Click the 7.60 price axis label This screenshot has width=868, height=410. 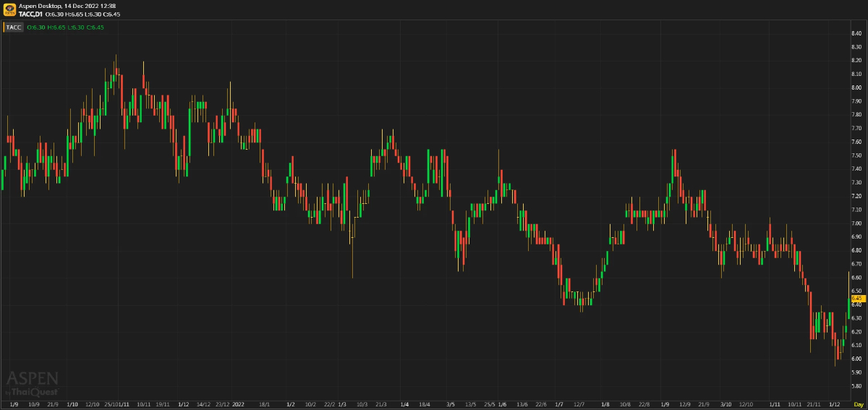point(857,142)
